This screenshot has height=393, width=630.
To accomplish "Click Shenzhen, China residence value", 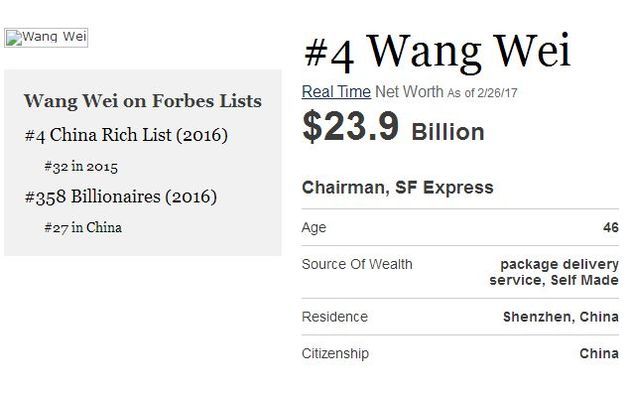I will click(561, 317).
